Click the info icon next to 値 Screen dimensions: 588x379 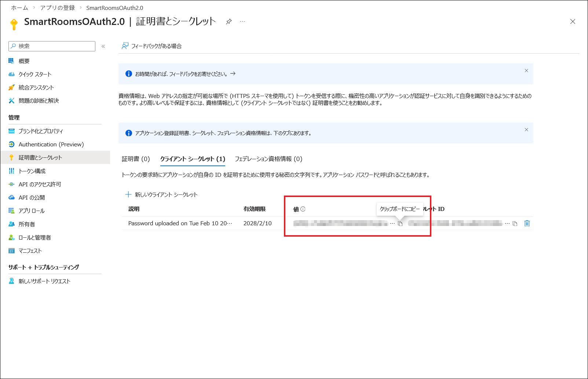303,209
